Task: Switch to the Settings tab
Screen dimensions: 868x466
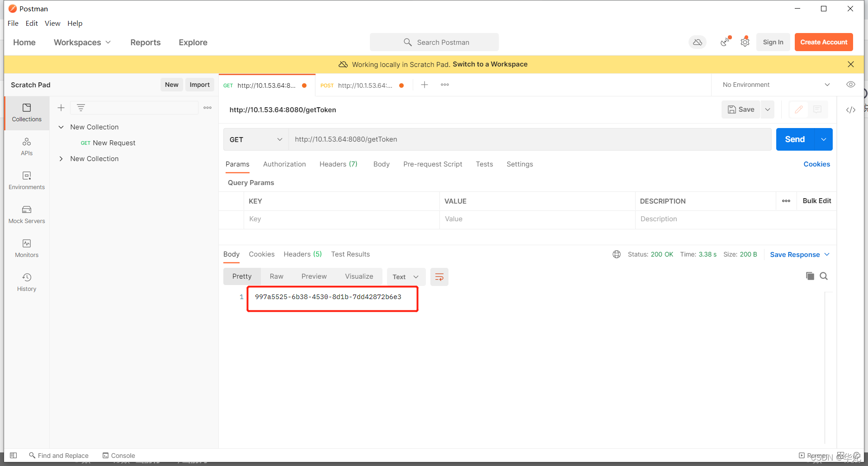Action: pos(519,164)
